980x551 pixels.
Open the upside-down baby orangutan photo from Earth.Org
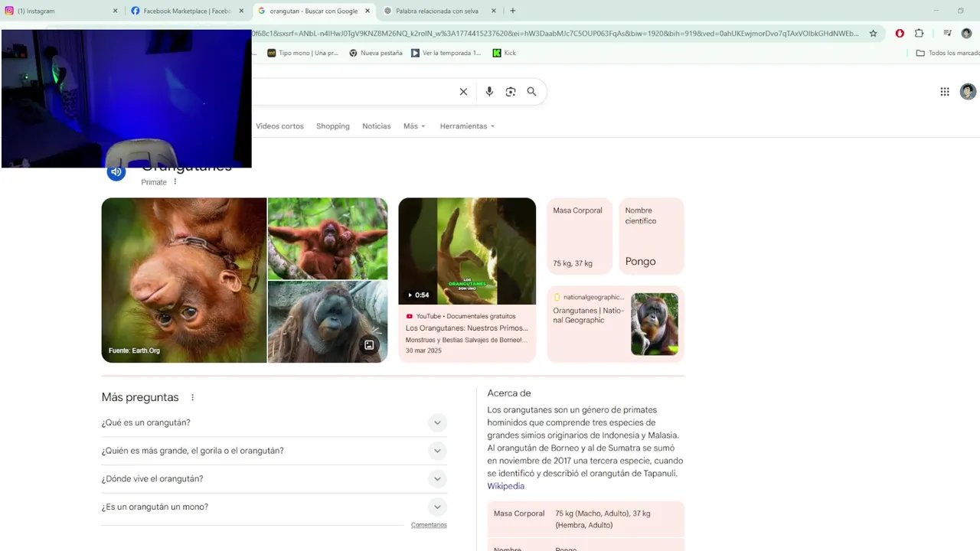(x=184, y=280)
